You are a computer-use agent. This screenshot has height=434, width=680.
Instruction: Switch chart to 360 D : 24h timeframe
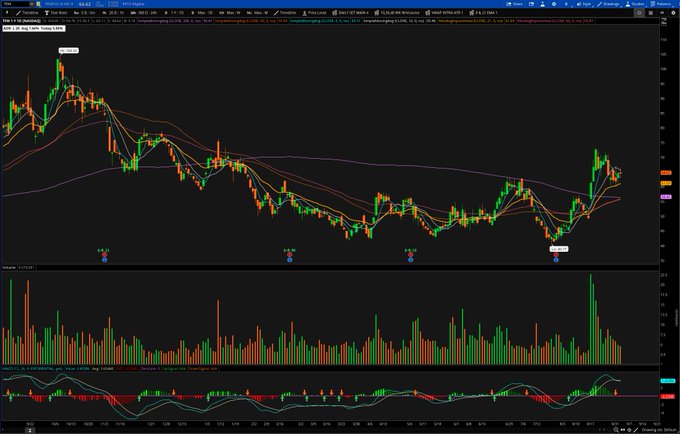pyautogui.click(x=144, y=13)
